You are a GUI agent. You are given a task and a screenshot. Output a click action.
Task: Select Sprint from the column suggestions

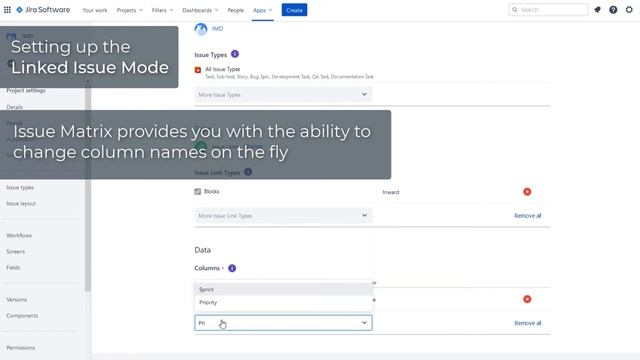click(x=283, y=289)
